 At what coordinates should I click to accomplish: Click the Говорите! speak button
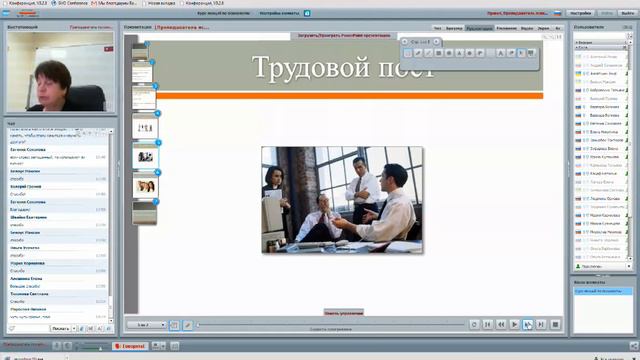130,346
